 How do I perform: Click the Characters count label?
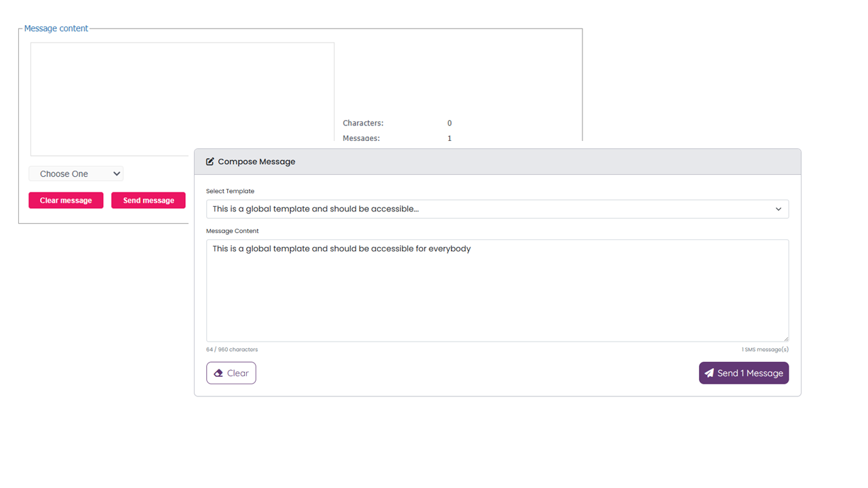coord(363,123)
